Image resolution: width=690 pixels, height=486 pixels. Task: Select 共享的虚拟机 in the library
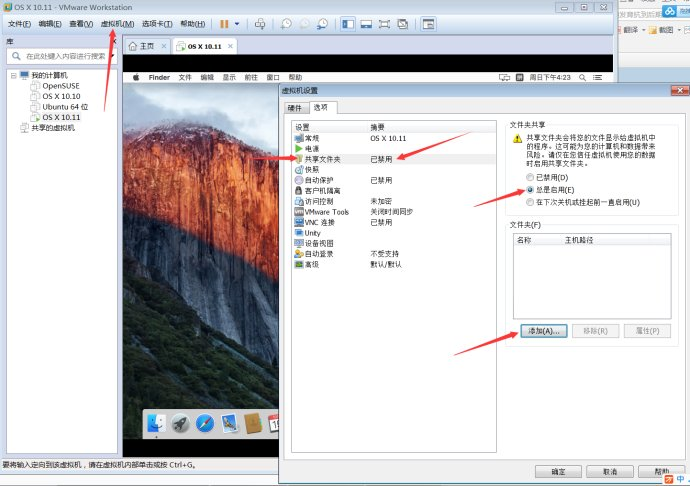[53, 128]
